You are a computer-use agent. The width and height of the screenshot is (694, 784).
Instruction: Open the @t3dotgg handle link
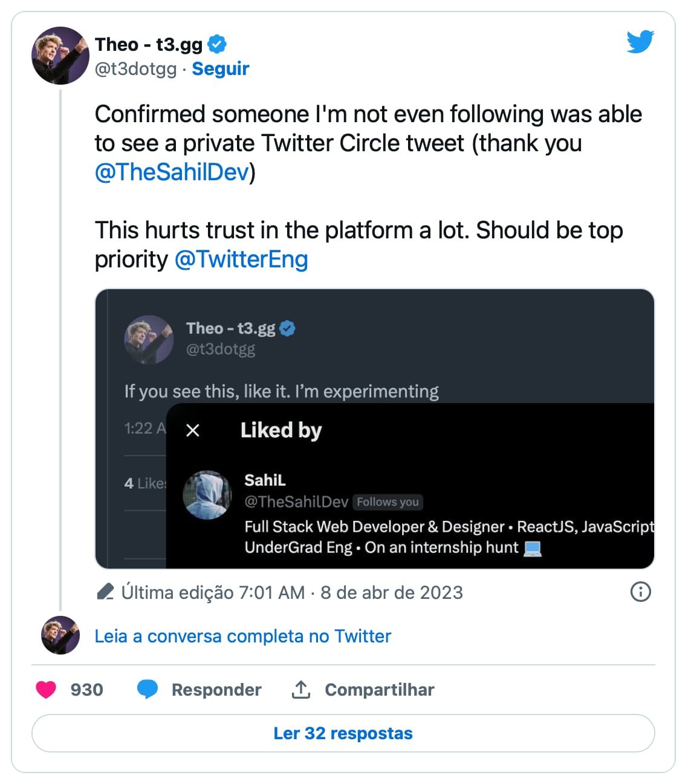tap(136, 69)
